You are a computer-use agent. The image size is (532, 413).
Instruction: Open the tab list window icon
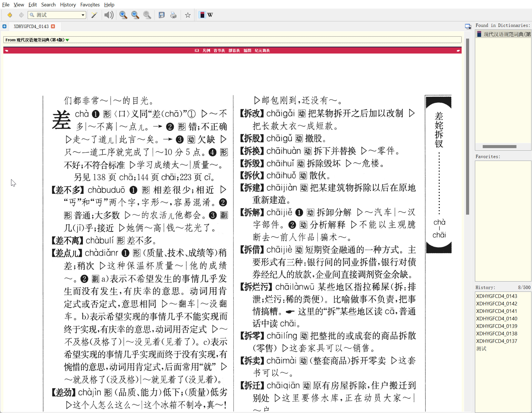pos(468,26)
